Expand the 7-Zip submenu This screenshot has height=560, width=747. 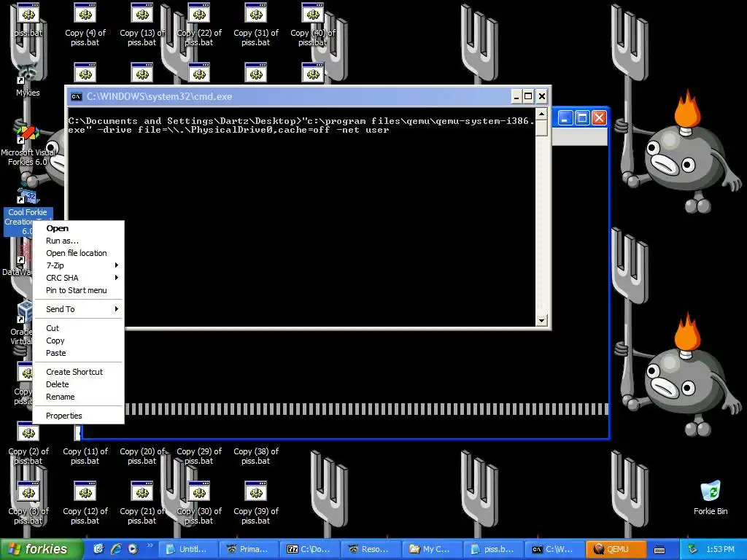click(x=78, y=265)
